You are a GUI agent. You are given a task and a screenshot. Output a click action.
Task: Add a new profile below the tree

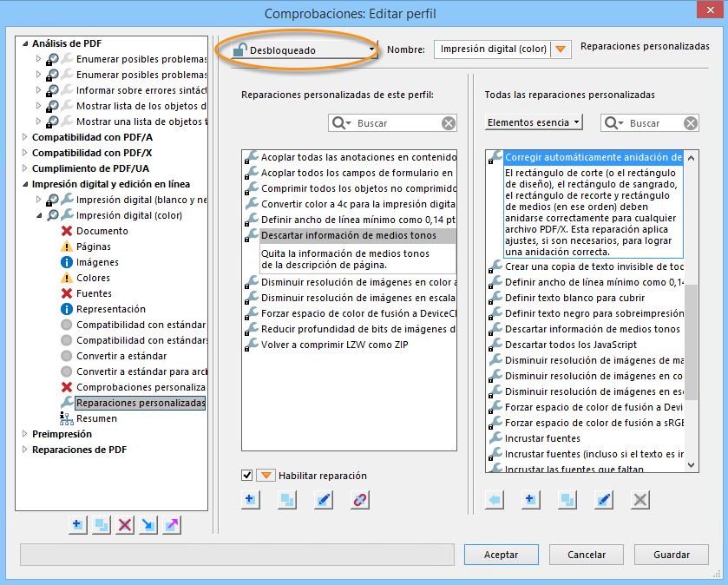point(77,525)
